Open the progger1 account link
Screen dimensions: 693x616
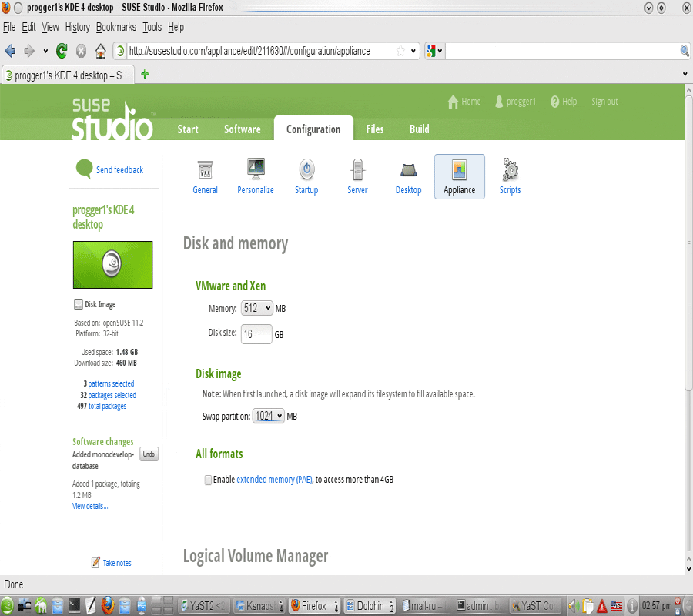[515, 102]
